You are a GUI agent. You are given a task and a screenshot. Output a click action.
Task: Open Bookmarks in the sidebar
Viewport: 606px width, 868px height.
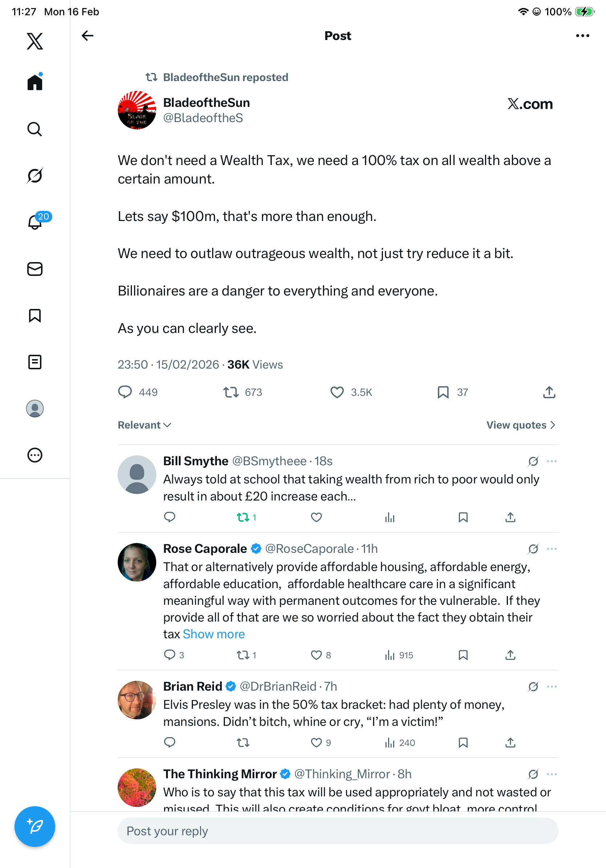tap(35, 316)
